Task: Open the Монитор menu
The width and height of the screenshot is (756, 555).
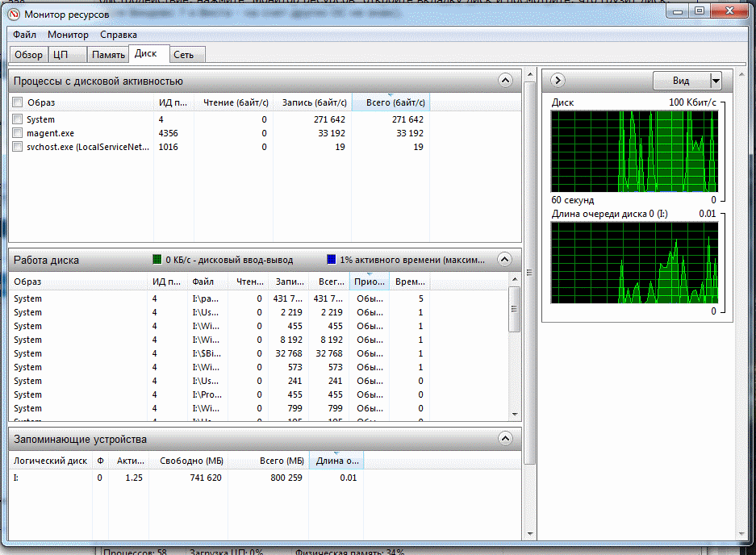Action: point(68,35)
